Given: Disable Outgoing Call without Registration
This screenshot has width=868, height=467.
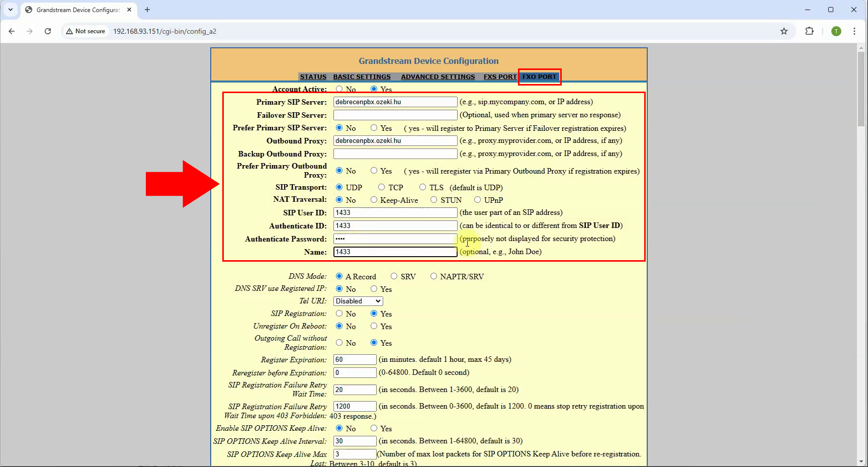Looking at the screenshot, I should coord(339,343).
